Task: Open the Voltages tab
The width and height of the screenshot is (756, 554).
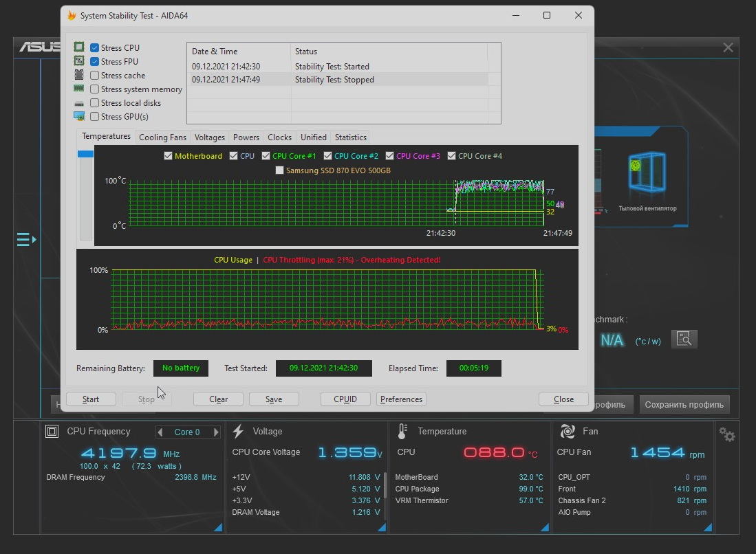Action: pyautogui.click(x=209, y=137)
